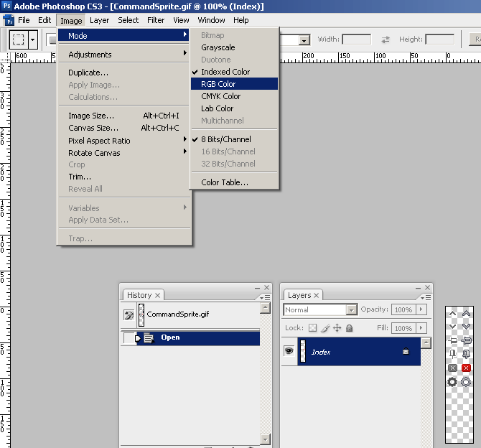
Task: Click the history brush source icon for CommandSprite.gif
Action: click(x=129, y=314)
